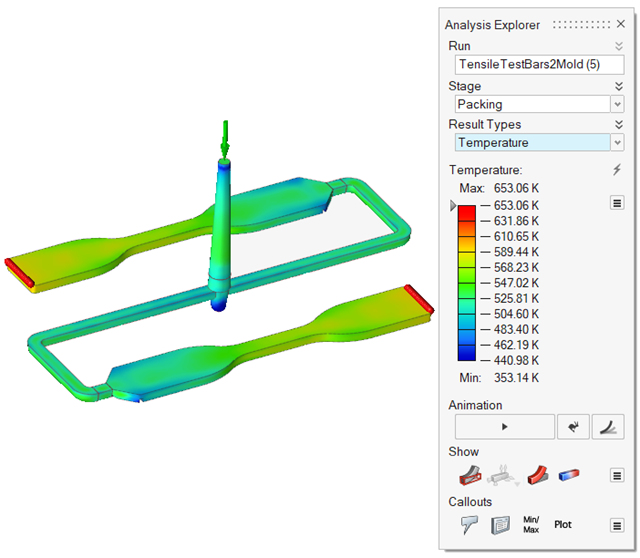Open the legend options menu icon
Viewport: 640px width, 558px height.
click(x=617, y=203)
